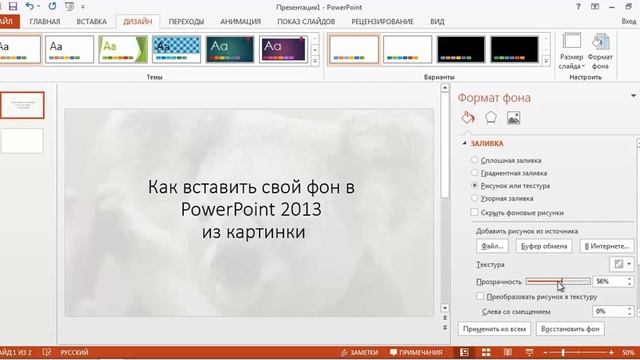Select the first black variant thumbnail

(461, 49)
